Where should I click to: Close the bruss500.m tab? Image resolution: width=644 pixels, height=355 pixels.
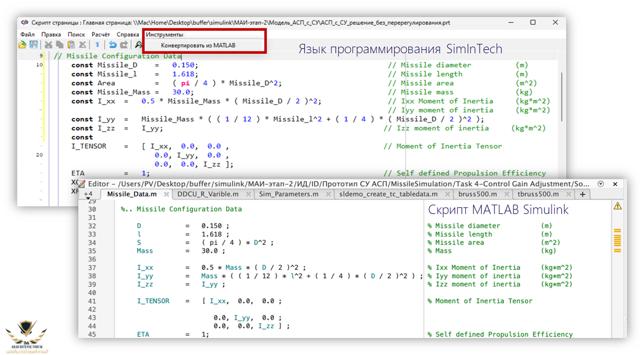pos(506,195)
